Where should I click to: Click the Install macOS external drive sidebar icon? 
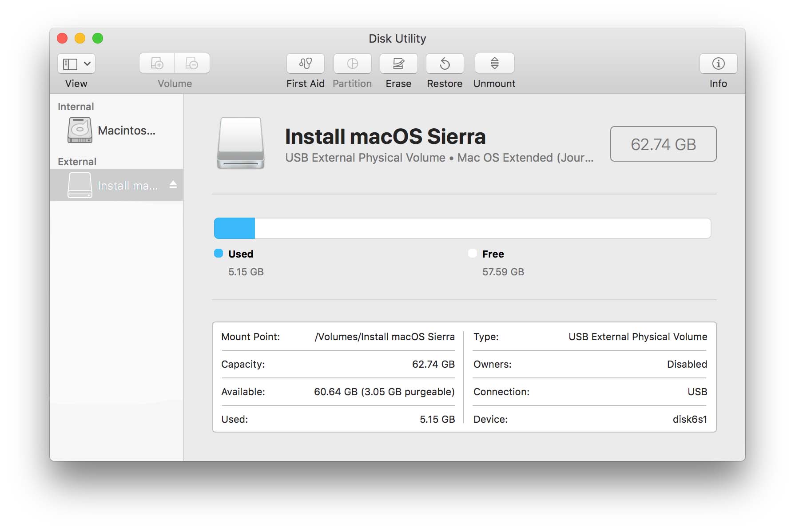(x=80, y=185)
